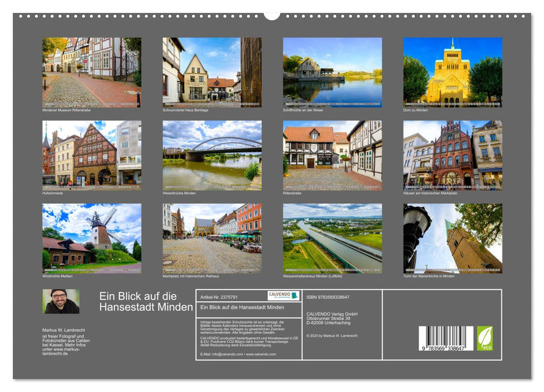Click the 'CALVENDO produziert bedarfsgerecht' paragraph
Viewport: 544px width, 392px height.
coord(249,342)
